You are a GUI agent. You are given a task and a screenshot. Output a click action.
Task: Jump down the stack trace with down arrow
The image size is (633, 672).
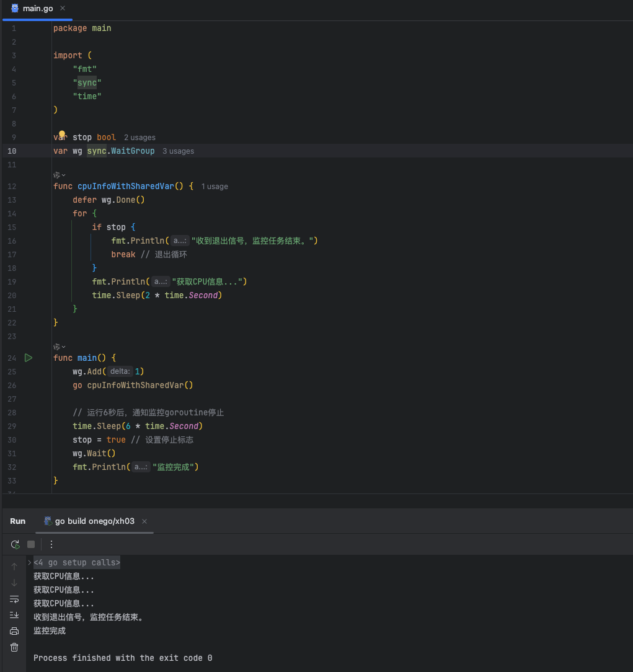pyautogui.click(x=14, y=583)
